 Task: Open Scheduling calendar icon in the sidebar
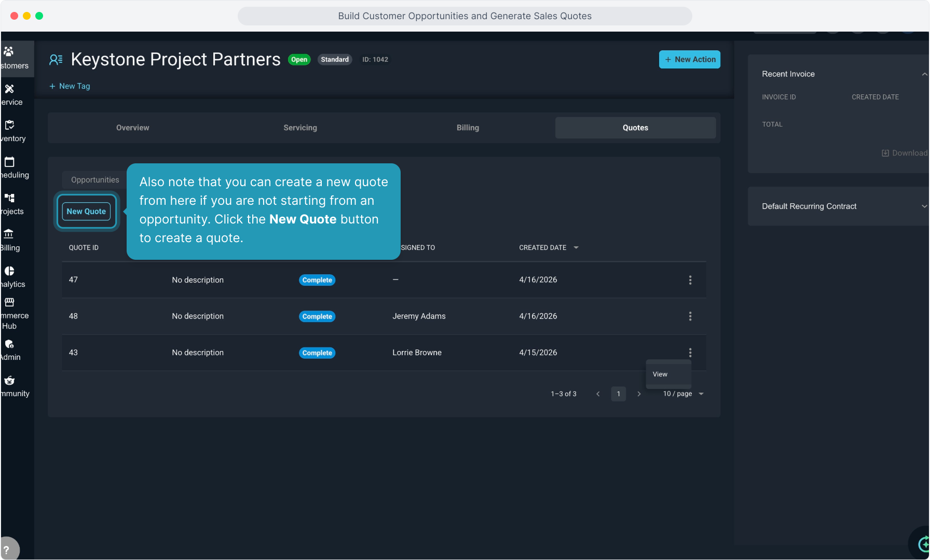(9, 162)
